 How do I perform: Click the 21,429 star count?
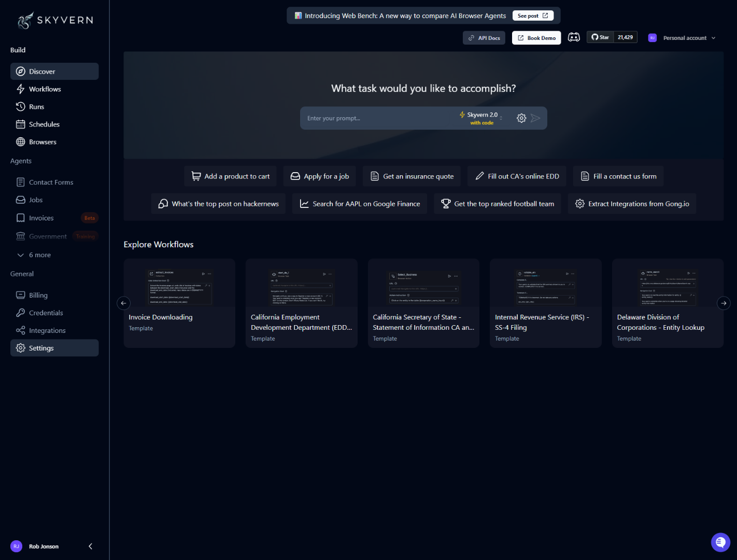point(625,37)
